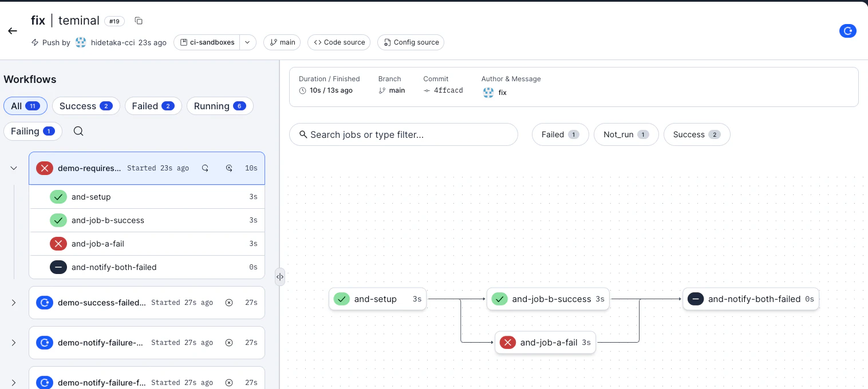Open the and-notify-both-failed graph node

pos(751,299)
